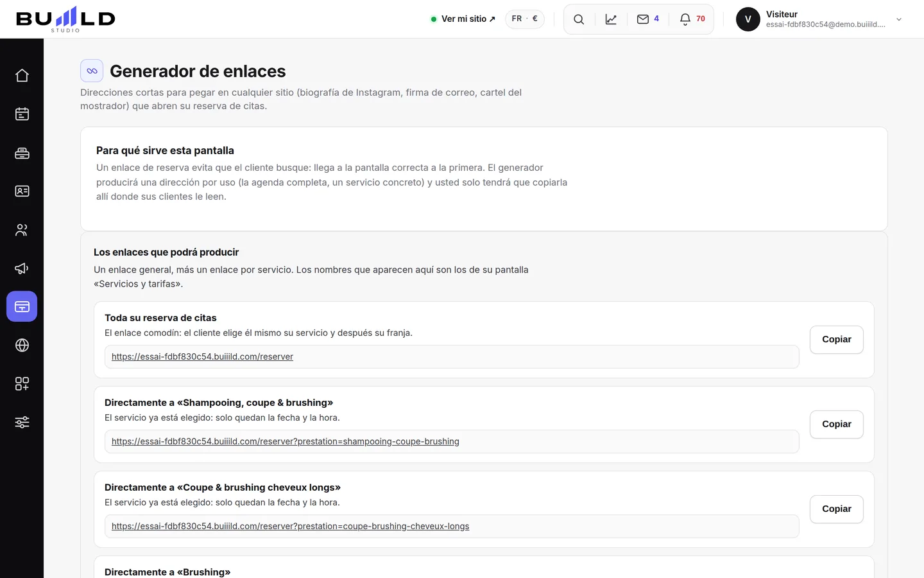924x578 pixels.
Task: Click 'Directamente a «Coupe & brushing cheveux longs»' title
Action: click(223, 487)
